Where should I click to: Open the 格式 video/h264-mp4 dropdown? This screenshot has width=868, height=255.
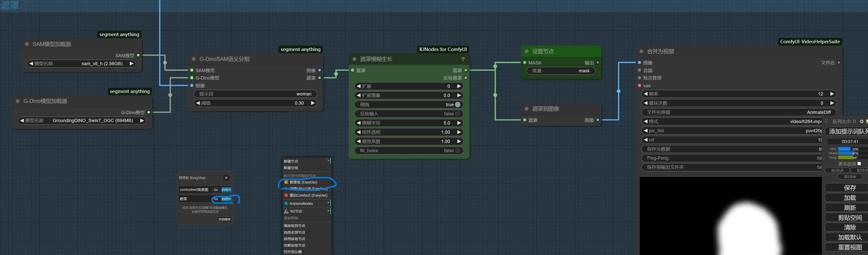pos(732,122)
